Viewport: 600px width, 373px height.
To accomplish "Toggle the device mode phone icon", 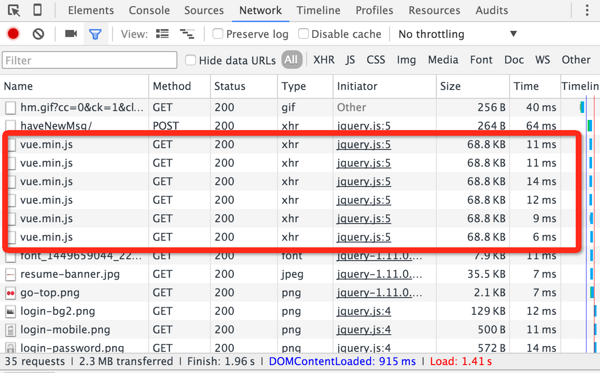I will pos(38,10).
